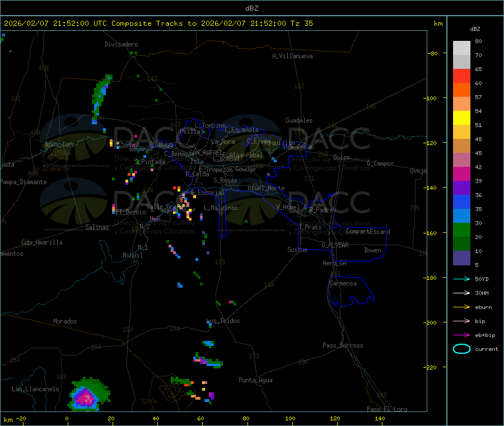This screenshot has width=504, height=426.
Task: Click the 'Guico' map label
Action: tap(342, 157)
